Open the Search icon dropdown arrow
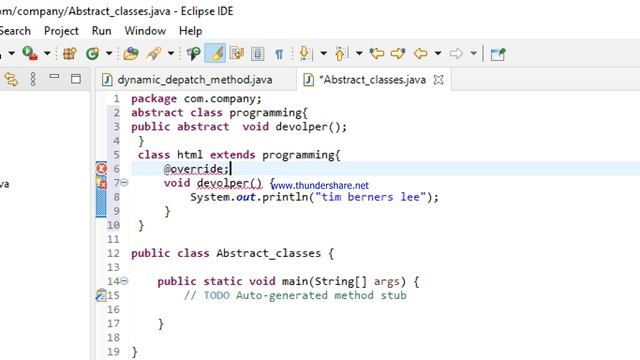The image size is (640, 360). click(x=171, y=53)
